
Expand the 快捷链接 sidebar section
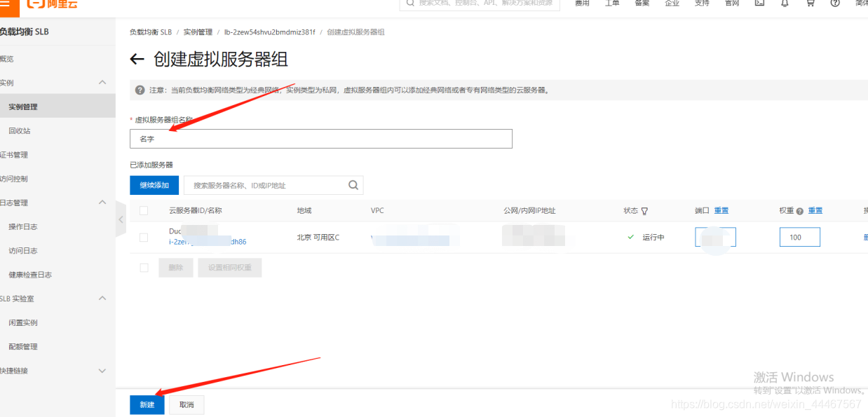(x=102, y=370)
